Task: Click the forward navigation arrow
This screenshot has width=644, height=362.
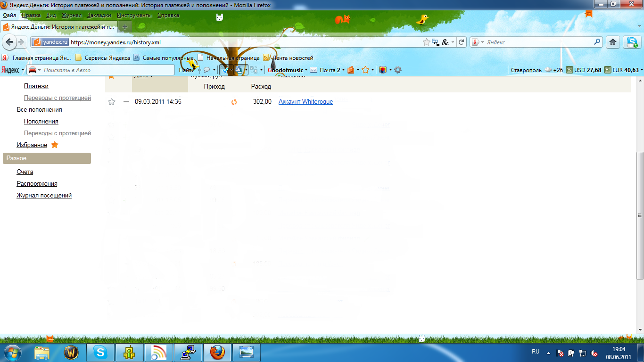Action: point(21,42)
